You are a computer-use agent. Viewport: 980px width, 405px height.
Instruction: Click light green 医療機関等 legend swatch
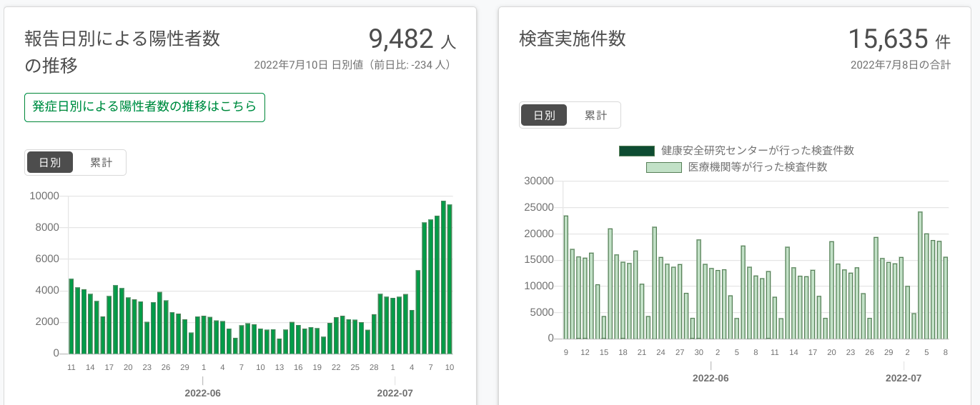click(663, 168)
